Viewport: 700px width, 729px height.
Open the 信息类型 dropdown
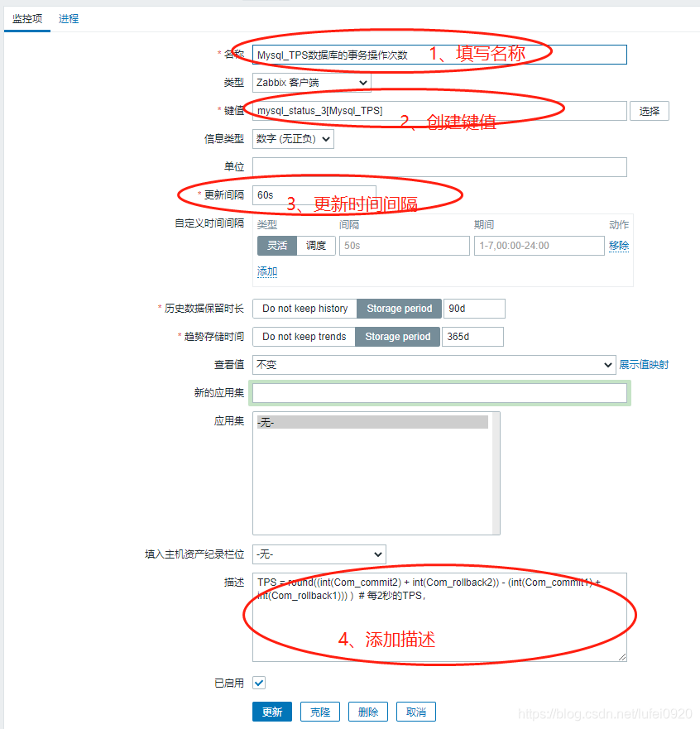[x=293, y=139]
